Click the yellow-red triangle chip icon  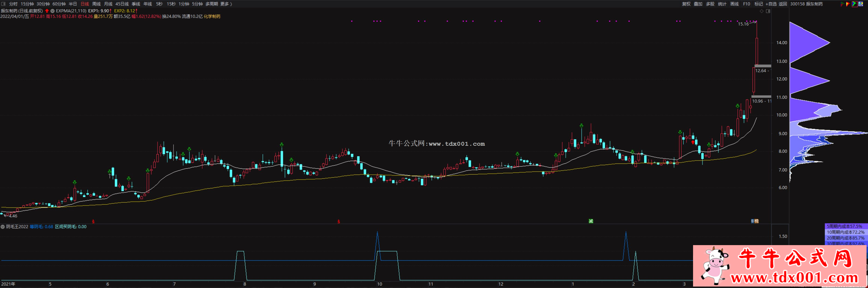(x=848, y=4)
